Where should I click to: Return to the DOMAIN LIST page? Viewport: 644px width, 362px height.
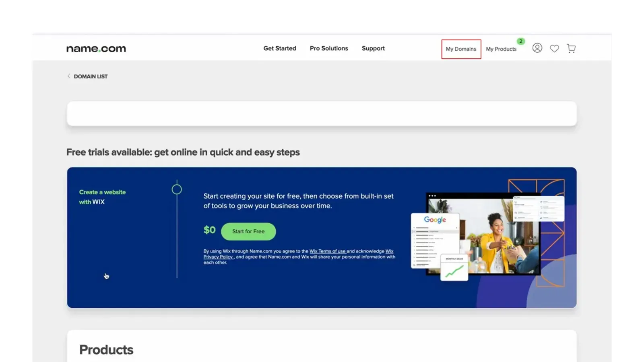click(x=91, y=76)
